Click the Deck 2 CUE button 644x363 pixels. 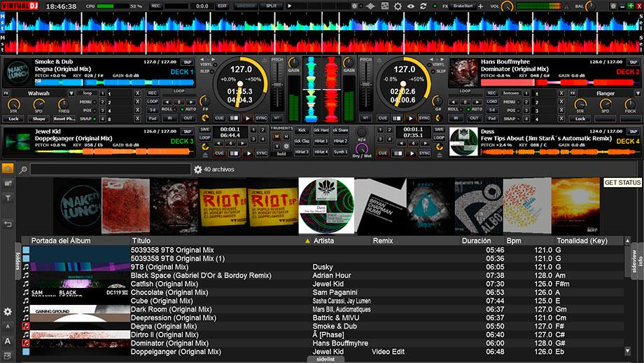tap(382, 118)
